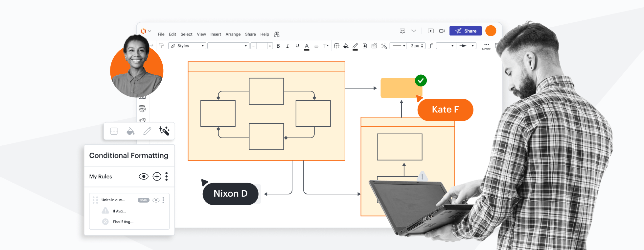Click the paint format roller icon

[161, 46]
